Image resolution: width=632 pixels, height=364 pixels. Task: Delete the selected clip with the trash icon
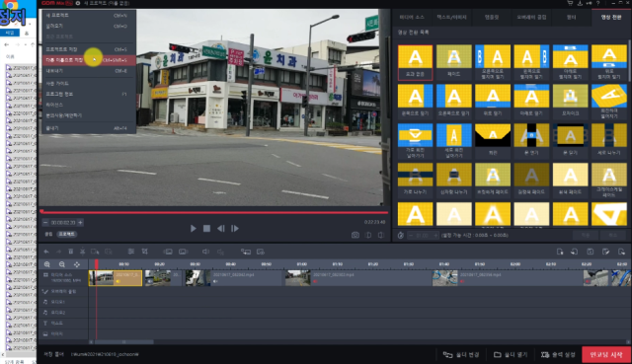click(x=70, y=252)
